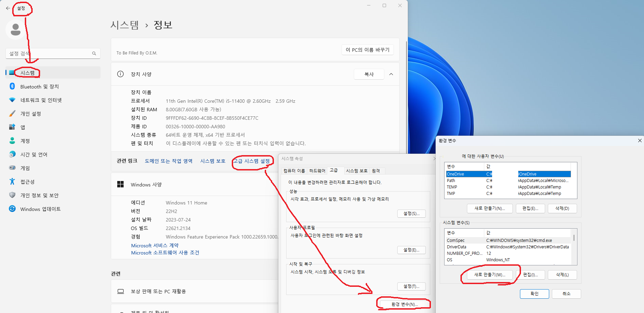
Task: Switch to 하드웨어 tab
Action: point(317,171)
